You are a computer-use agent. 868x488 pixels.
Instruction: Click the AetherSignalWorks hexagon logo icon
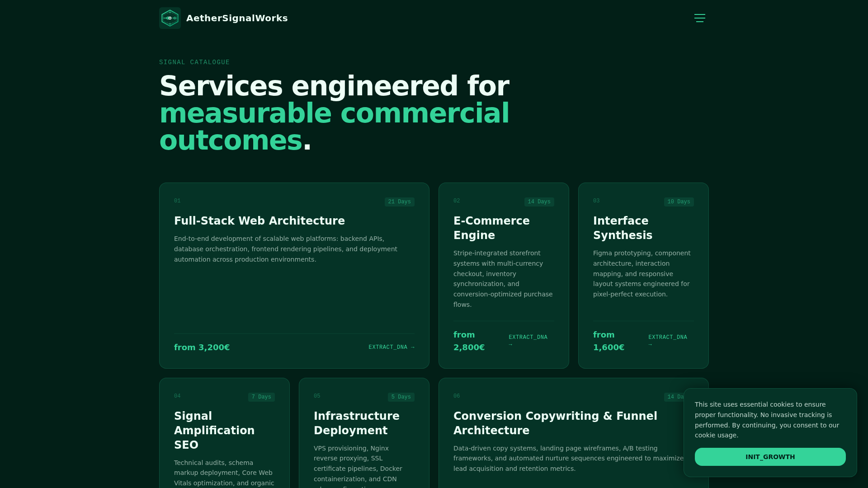click(x=170, y=18)
